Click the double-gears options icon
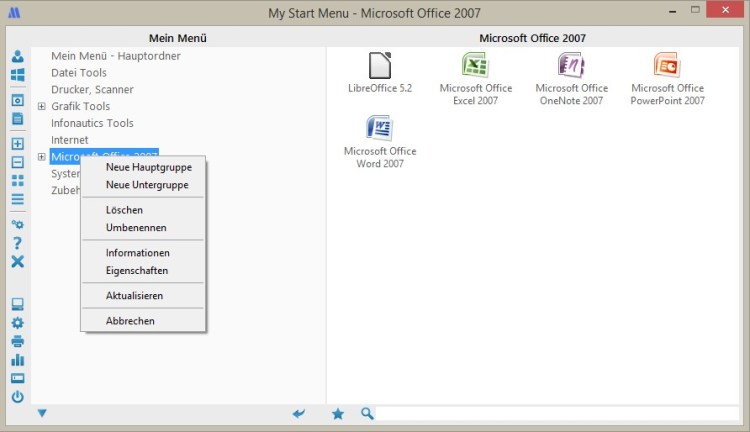Screen dimensions: 750x432 point(18,224)
